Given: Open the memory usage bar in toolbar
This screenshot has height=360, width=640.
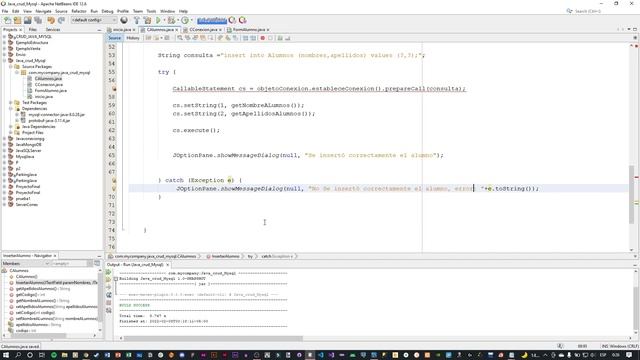Looking at the screenshot, I should point(212,20).
